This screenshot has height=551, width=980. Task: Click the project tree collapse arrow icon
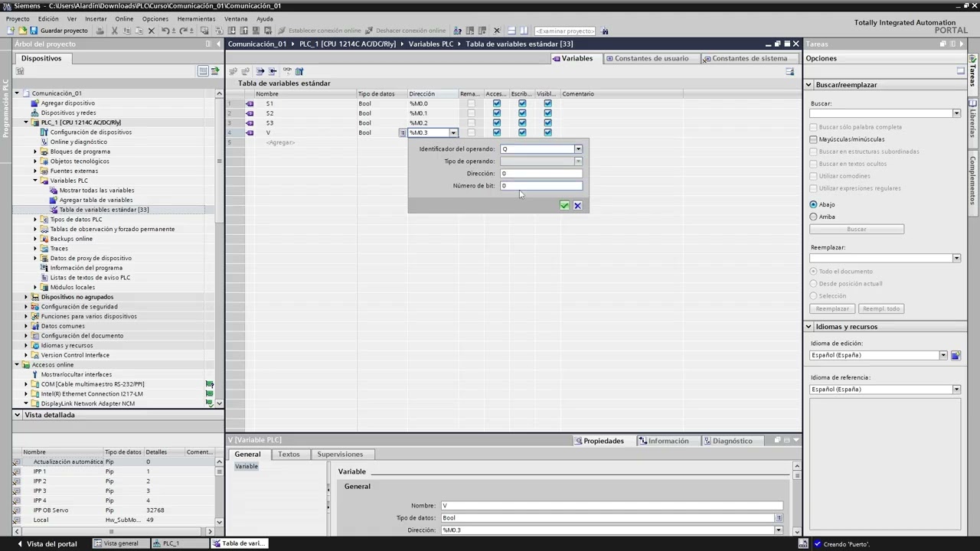[217, 44]
